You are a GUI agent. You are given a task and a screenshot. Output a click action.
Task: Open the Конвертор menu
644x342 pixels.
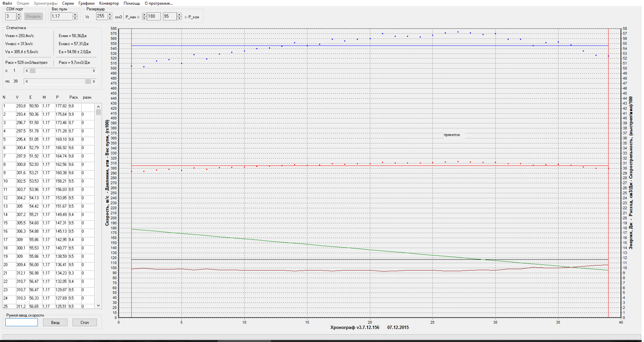109,3
